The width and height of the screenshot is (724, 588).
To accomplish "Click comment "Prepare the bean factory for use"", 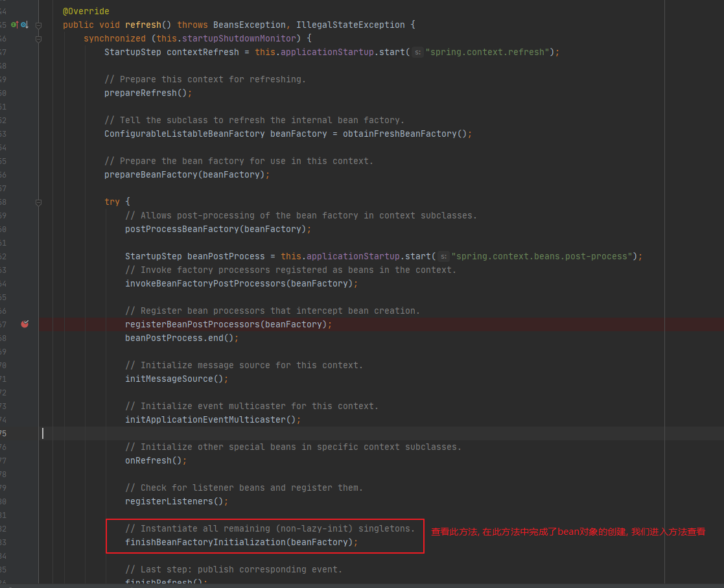I will [239, 161].
